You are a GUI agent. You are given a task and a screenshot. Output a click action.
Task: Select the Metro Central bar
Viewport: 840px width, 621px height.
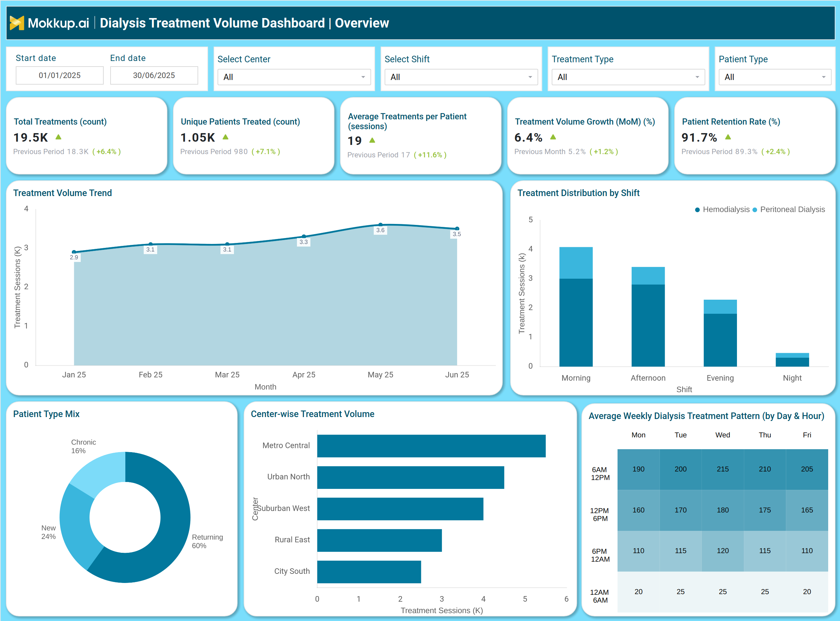tap(431, 446)
